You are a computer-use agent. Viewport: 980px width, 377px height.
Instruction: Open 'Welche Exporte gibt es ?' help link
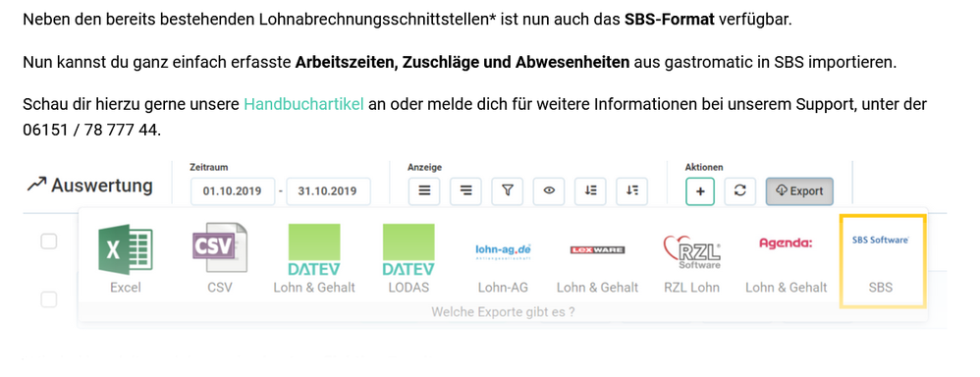click(503, 311)
